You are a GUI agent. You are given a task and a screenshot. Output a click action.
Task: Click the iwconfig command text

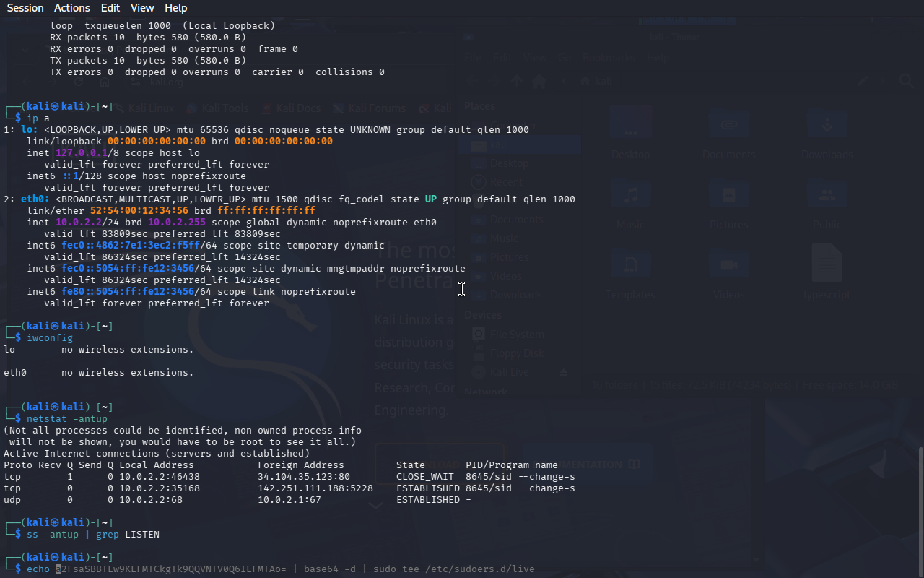pyautogui.click(x=49, y=338)
